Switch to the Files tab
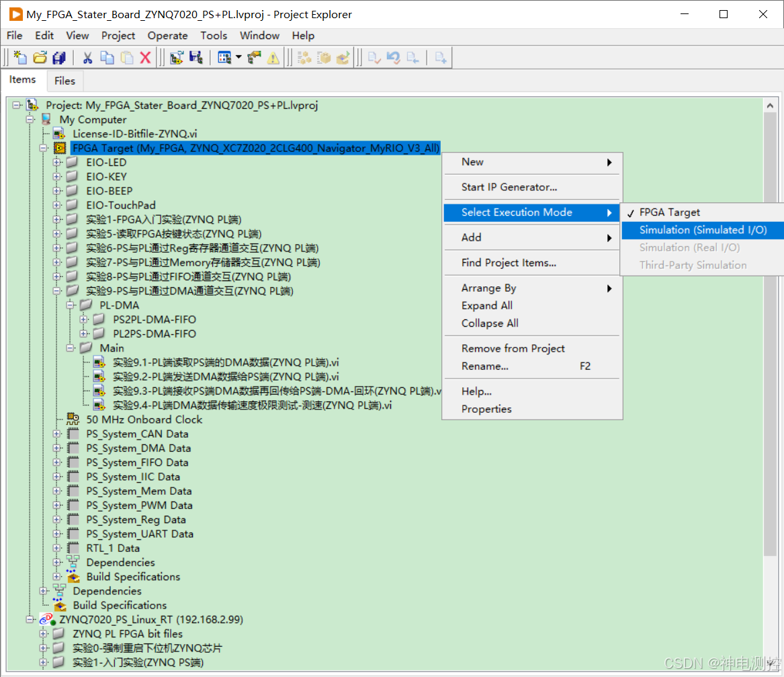 click(x=64, y=81)
